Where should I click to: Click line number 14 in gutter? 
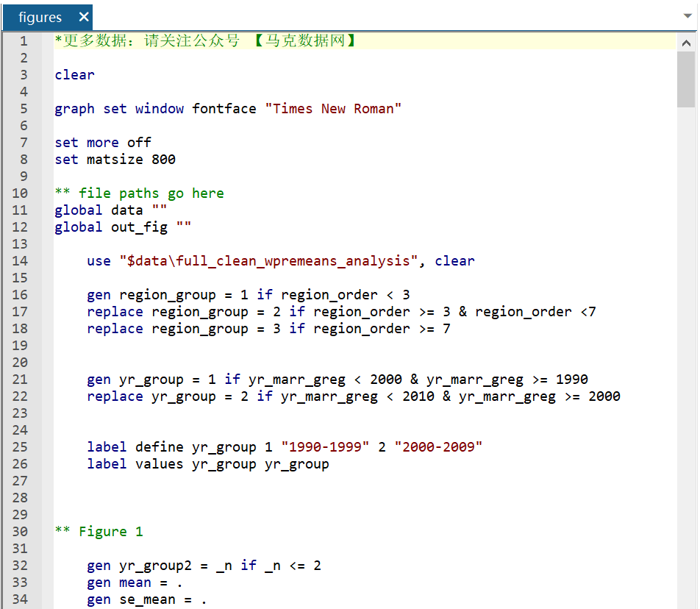pyautogui.click(x=20, y=261)
